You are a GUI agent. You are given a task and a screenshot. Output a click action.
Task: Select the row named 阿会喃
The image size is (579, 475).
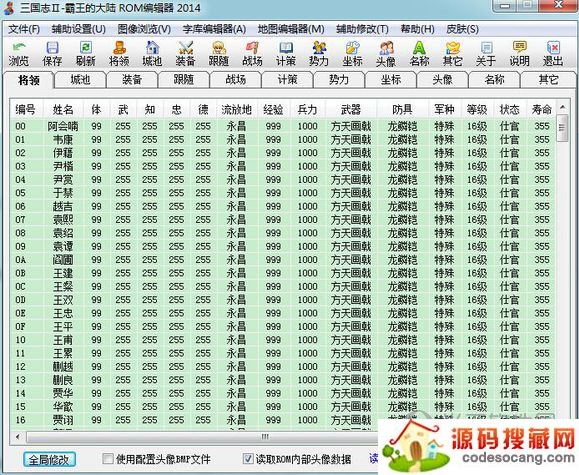(282, 126)
